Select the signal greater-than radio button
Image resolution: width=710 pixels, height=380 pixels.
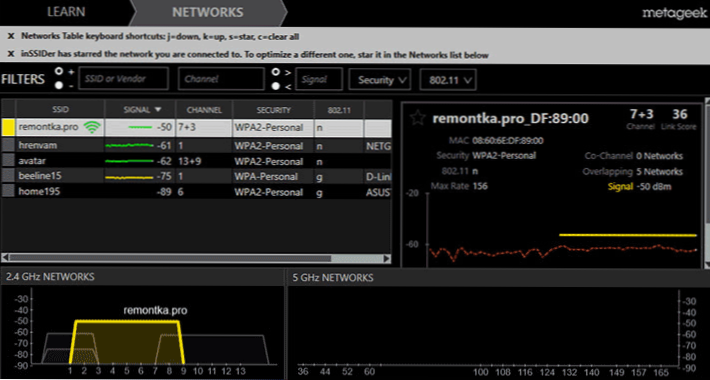(275, 72)
